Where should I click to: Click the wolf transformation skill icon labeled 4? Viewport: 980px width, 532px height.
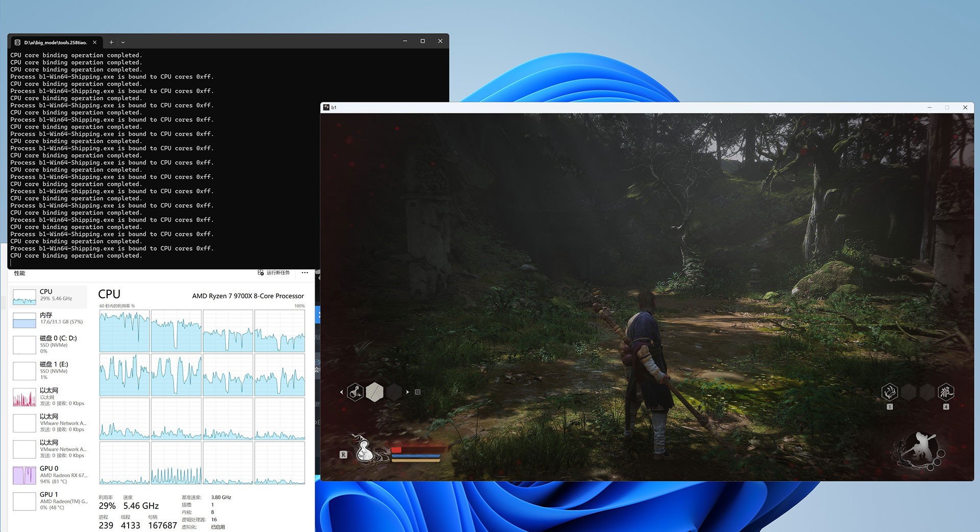pyautogui.click(x=946, y=392)
